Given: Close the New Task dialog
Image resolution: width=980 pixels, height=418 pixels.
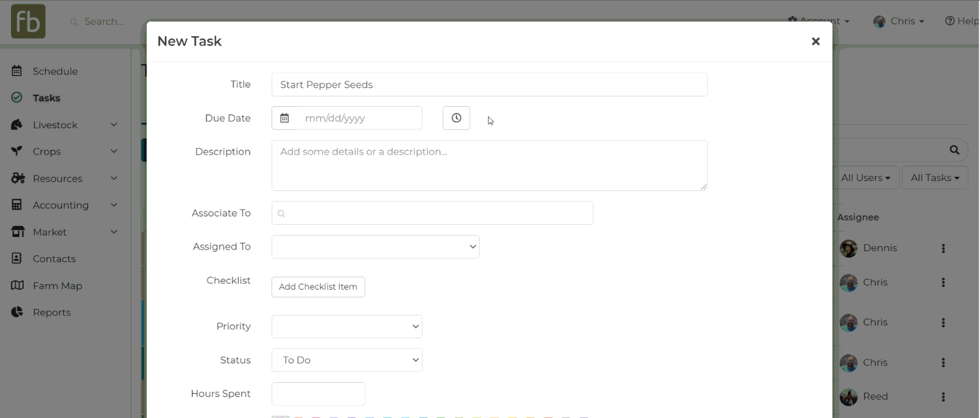Looking at the screenshot, I should tap(815, 41).
